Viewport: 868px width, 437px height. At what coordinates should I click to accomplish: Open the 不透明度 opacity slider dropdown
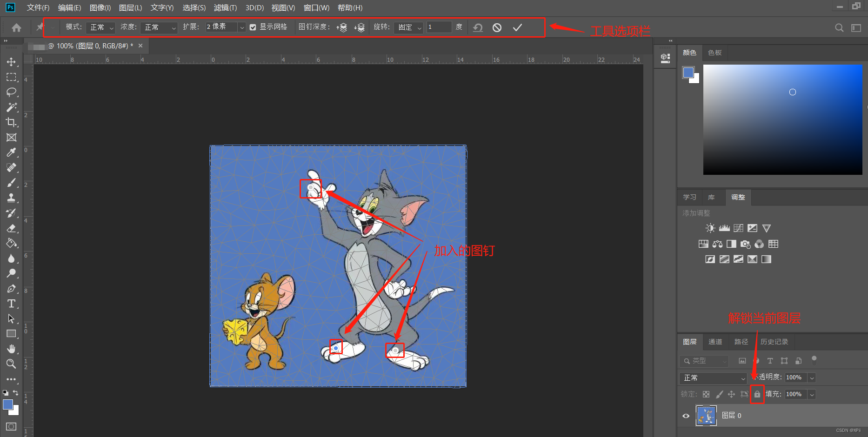click(x=812, y=378)
